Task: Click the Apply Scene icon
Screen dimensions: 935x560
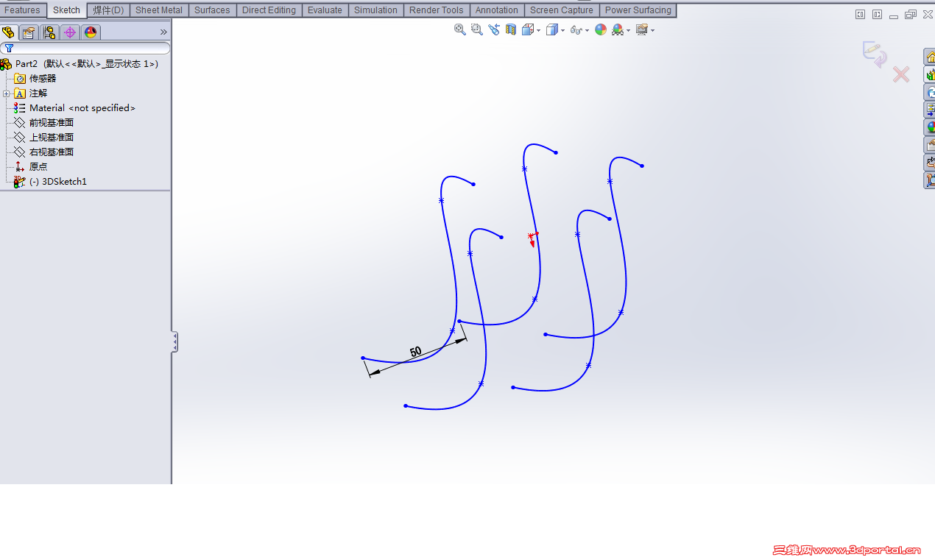Action: point(618,29)
